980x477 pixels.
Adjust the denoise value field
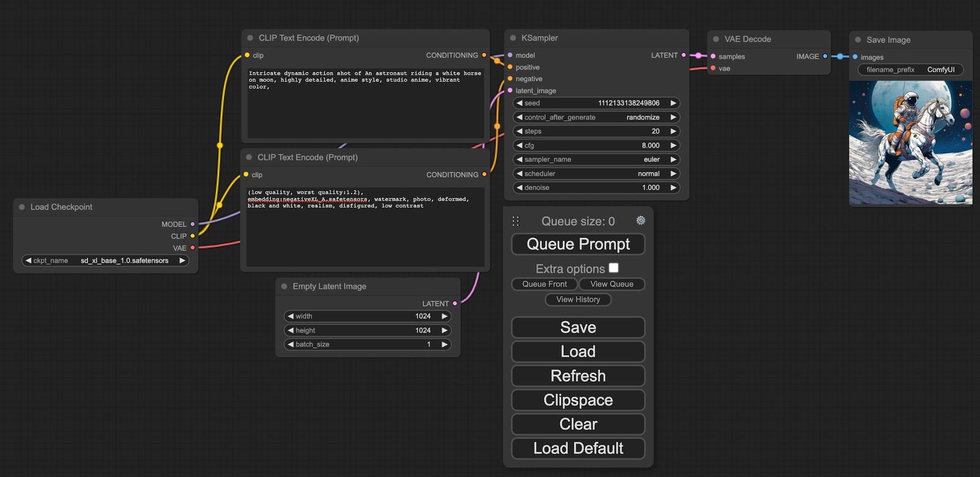click(597, 188)
